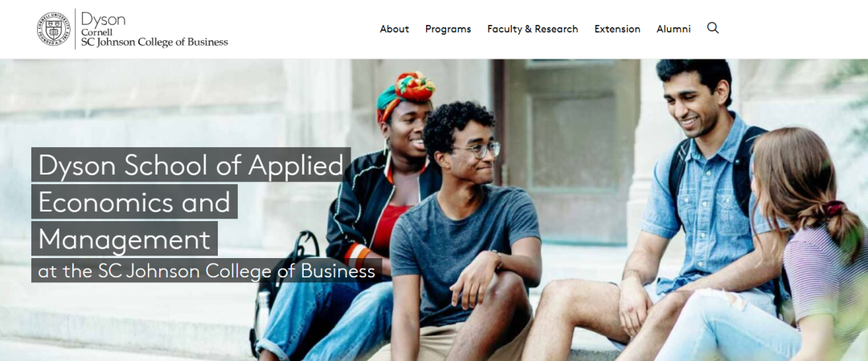868x361 pixels.
Task: Select Faculty & Research in the navigation
Action: tap(533, 29)
